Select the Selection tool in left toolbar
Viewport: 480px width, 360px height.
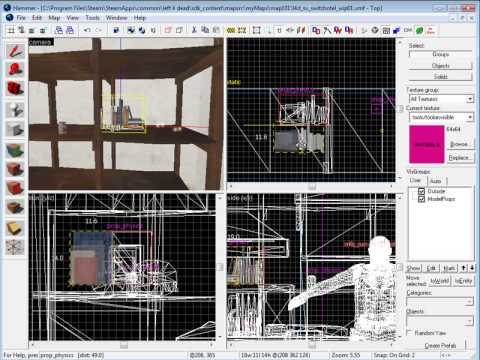point(15,51)
